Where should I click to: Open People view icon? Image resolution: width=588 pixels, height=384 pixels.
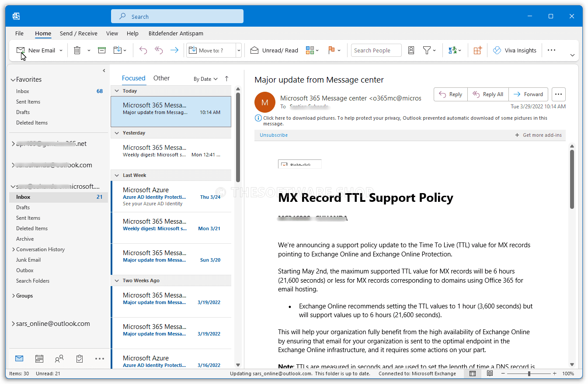pyautogui.click(x=59, y=359)
